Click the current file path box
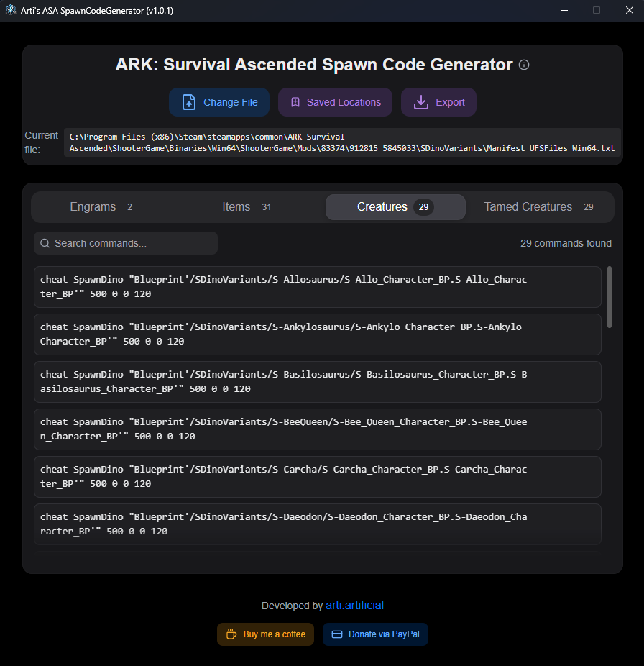The width and height of the screenshot is (644, 666). [x=341, y=142]
